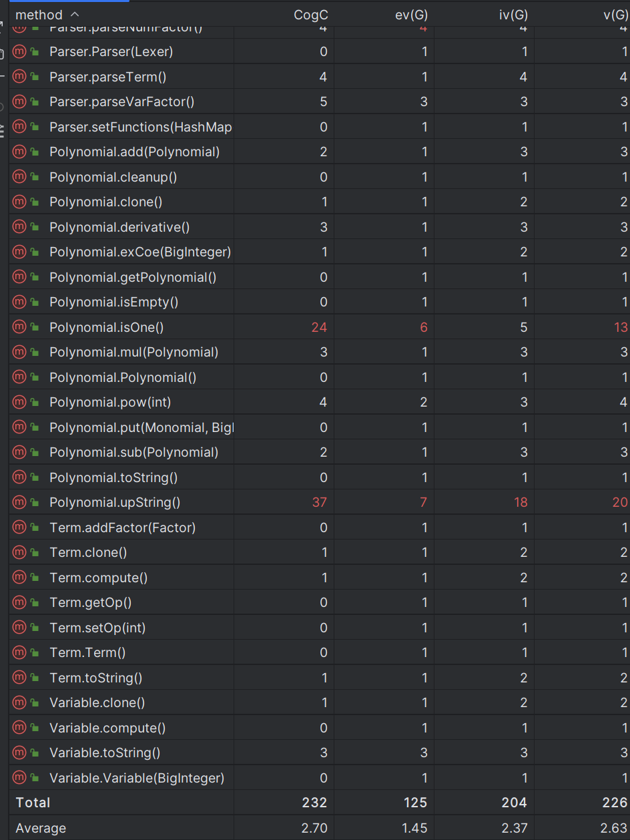The image size is (630, 840).
Task: Click green visibility icon for Variable.toString()
Action: click(35, 753)
